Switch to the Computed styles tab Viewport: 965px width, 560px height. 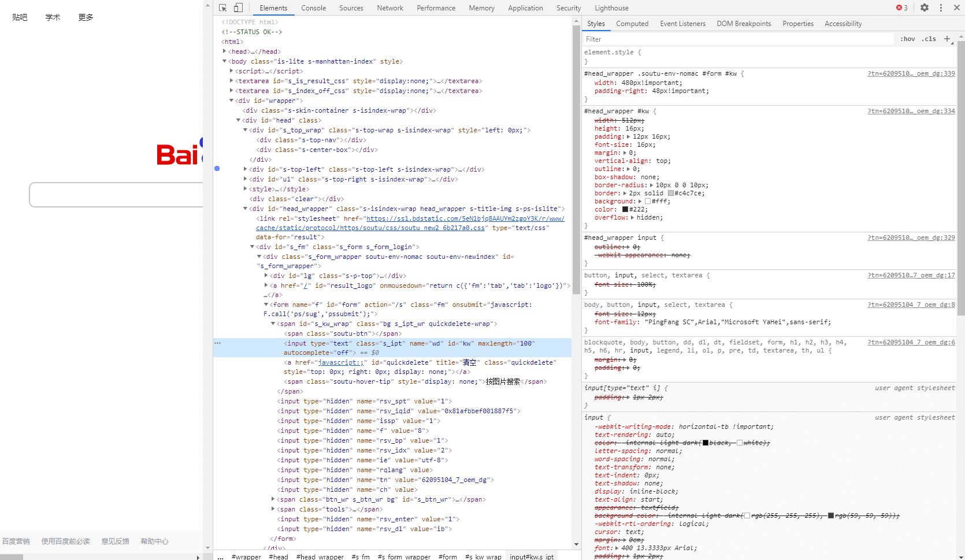[632, 24]
